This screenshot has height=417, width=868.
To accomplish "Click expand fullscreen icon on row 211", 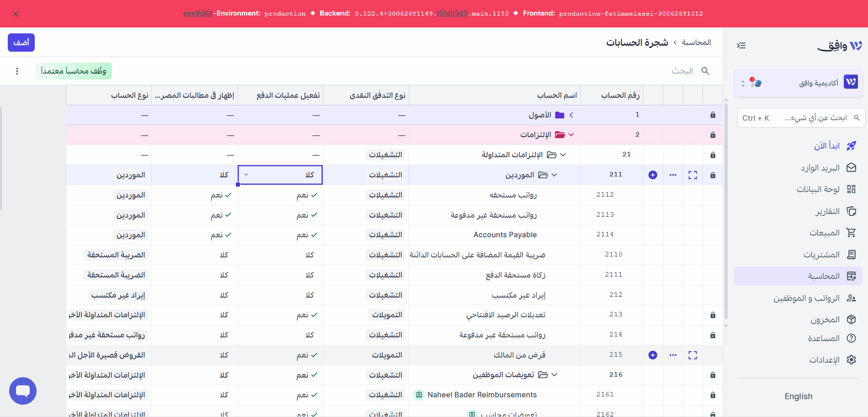I will click(x=693, y=175).
